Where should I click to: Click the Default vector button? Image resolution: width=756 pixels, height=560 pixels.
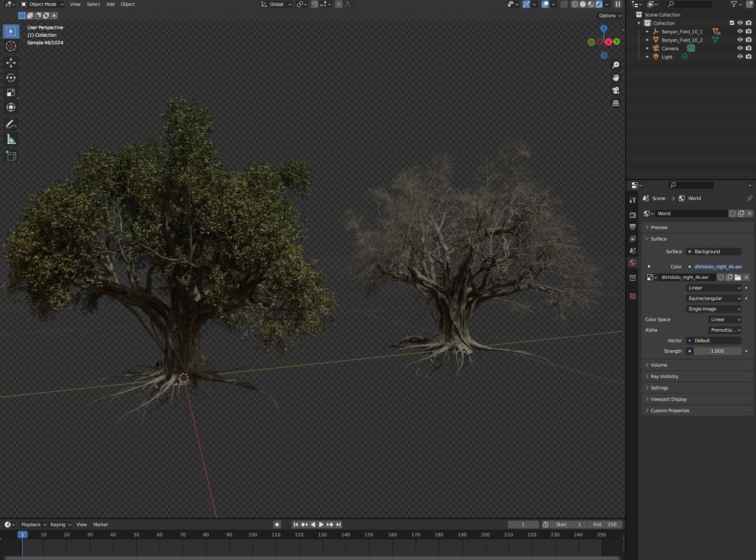[714, 341]
